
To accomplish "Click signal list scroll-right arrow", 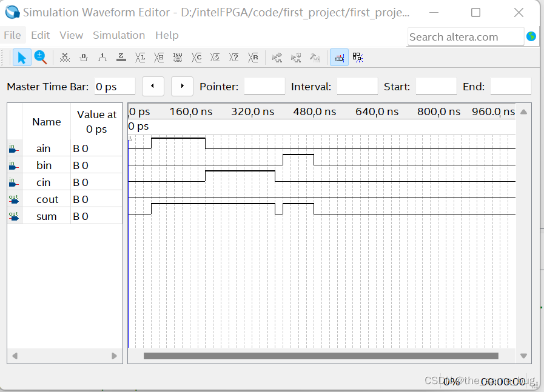I will tap(114, 356).
